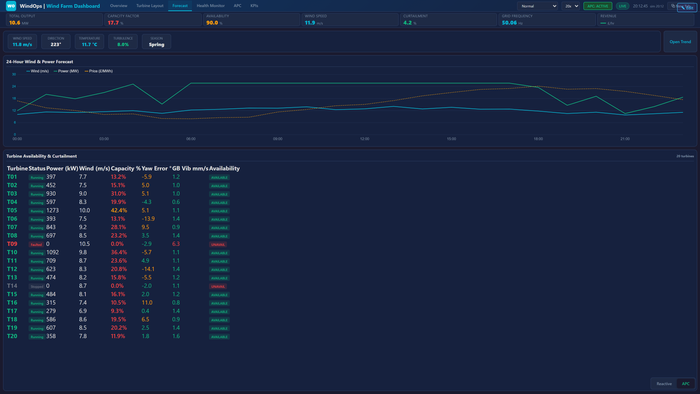Open the Normal mode dropdown
Viewport: 700px width, 394px height.
538,6
